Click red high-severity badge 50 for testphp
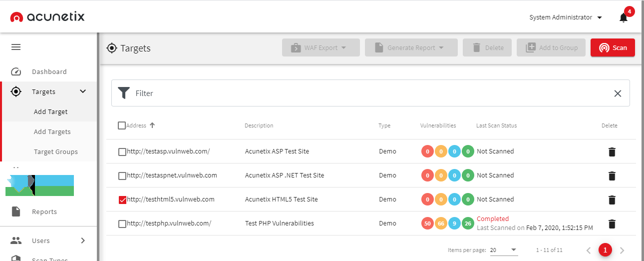 pyautogui.click(x=427, y=223)
